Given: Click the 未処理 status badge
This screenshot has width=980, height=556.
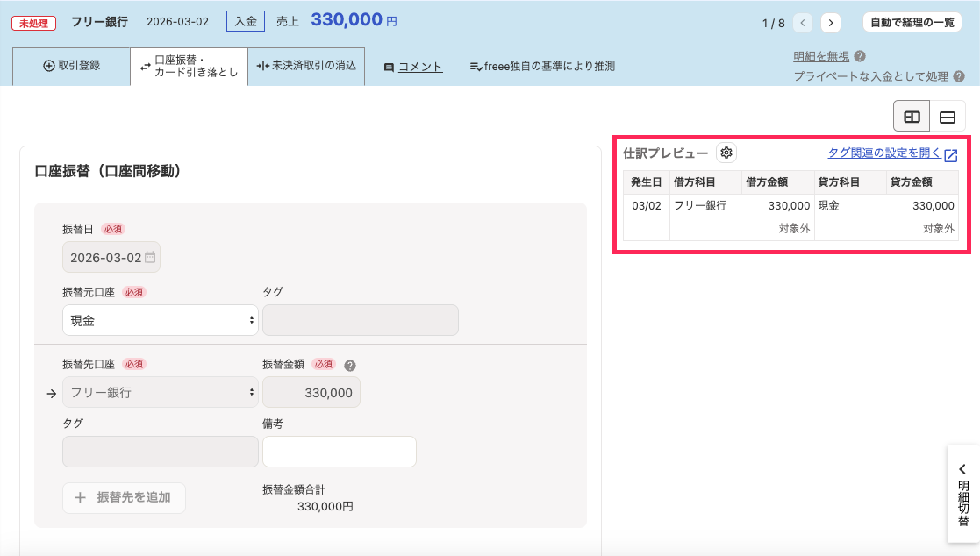Looking at the screenshot, I should point(33,23).
